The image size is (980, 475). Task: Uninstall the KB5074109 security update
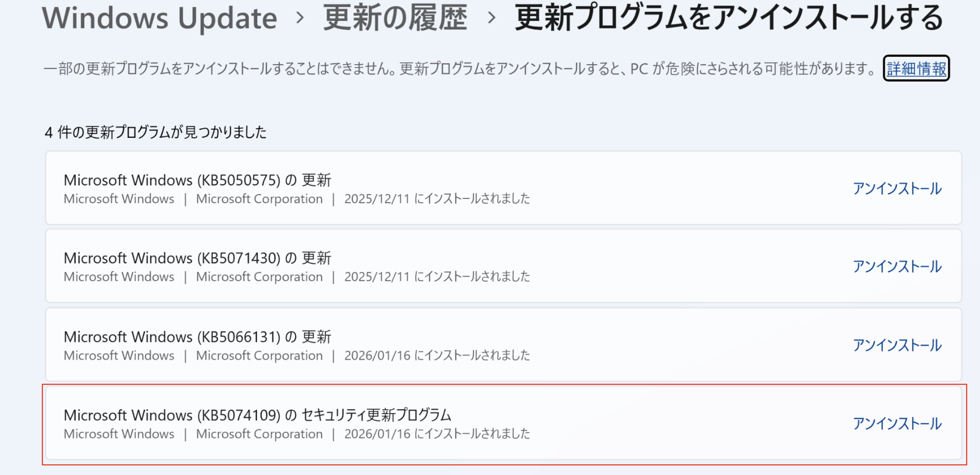tap(897, 423)
